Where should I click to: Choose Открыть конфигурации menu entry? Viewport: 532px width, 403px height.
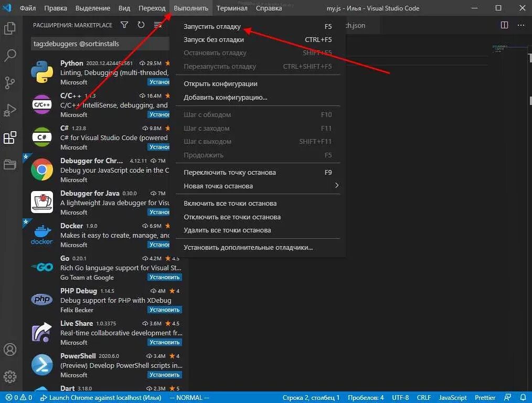(258, 84)
